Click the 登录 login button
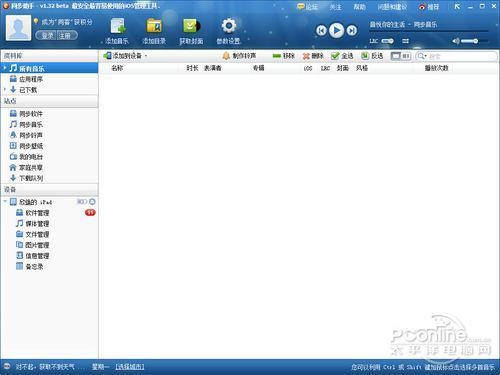500x375 pixels. click(46, 35)
